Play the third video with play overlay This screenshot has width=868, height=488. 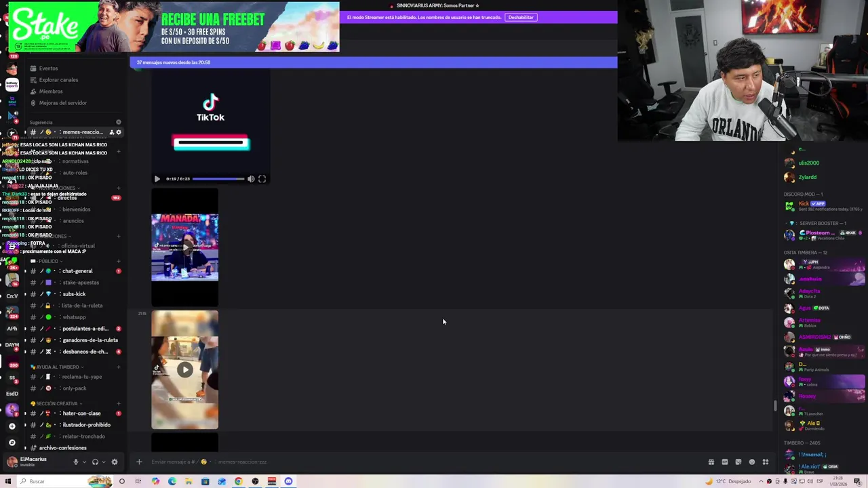[x=184, y=369]
